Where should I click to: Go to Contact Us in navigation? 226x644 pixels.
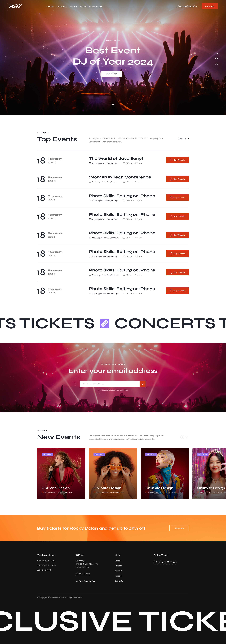96,6
